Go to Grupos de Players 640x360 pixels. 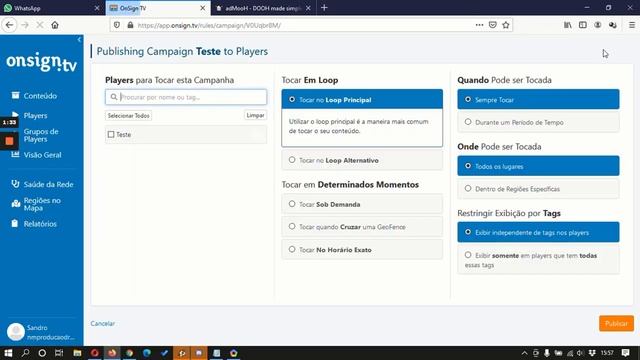point(40,135)
